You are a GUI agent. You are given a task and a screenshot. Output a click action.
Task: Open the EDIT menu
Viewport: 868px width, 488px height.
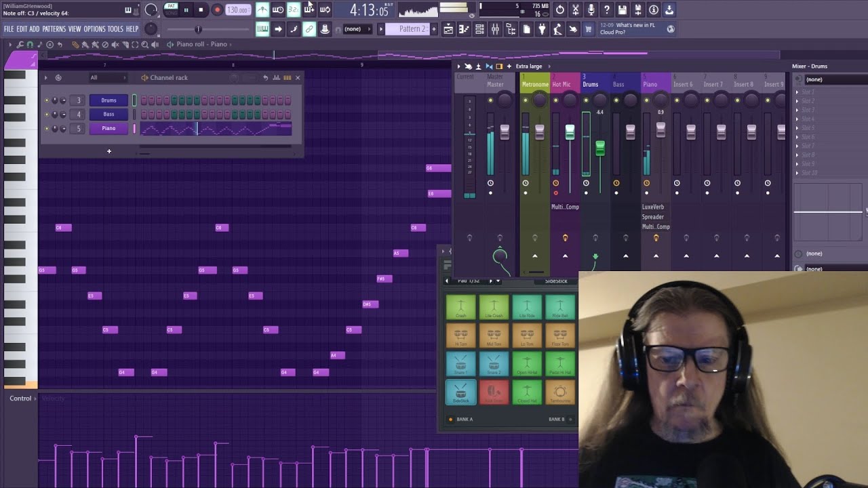[22, 29]
